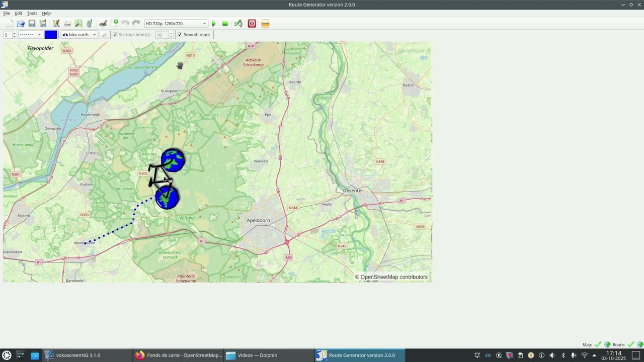Click the map magnifier icon in toolbar

pos(78,24)
